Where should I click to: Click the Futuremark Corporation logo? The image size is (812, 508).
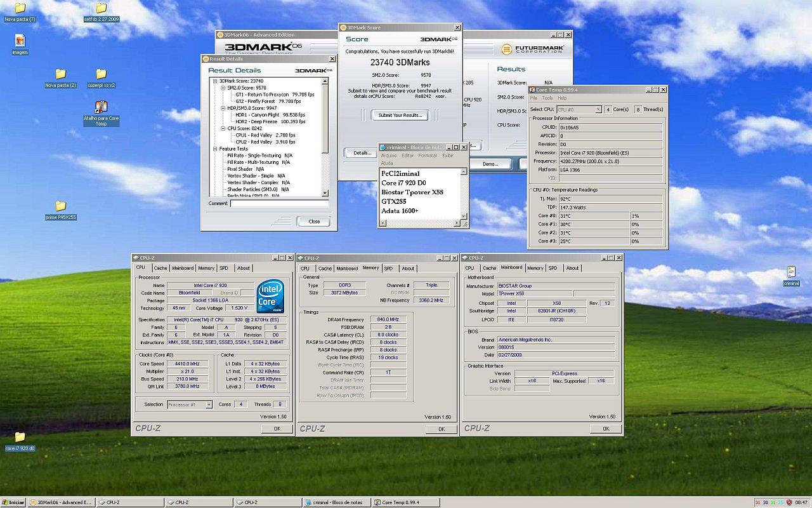[532, 49]
